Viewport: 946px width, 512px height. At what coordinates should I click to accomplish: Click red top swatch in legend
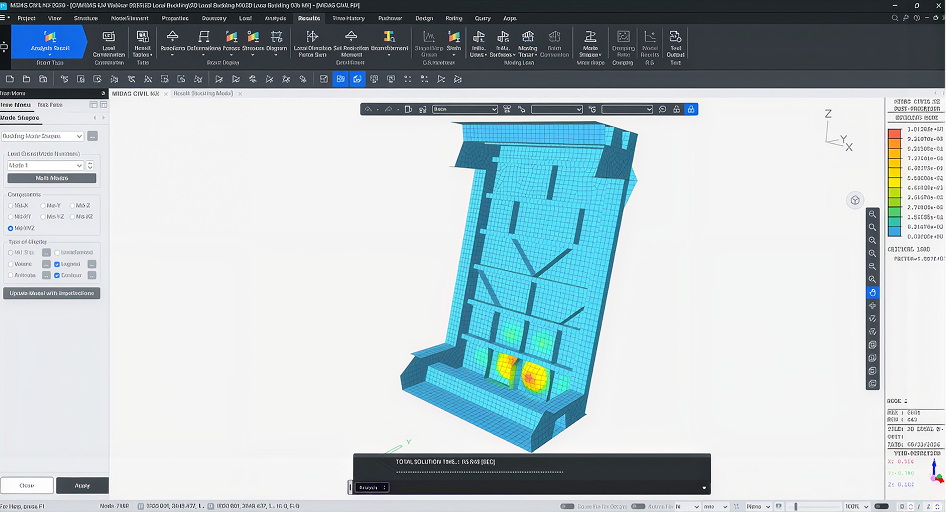[894, 134]
